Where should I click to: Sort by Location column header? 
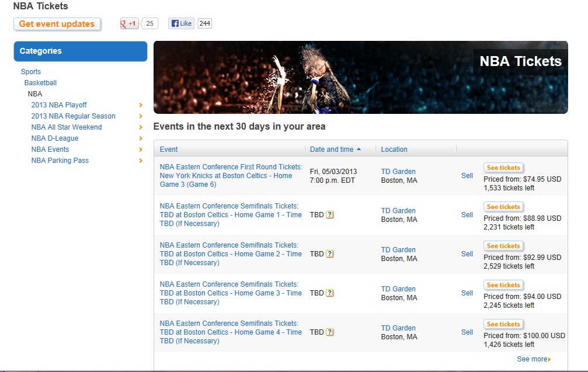point(394,150)
